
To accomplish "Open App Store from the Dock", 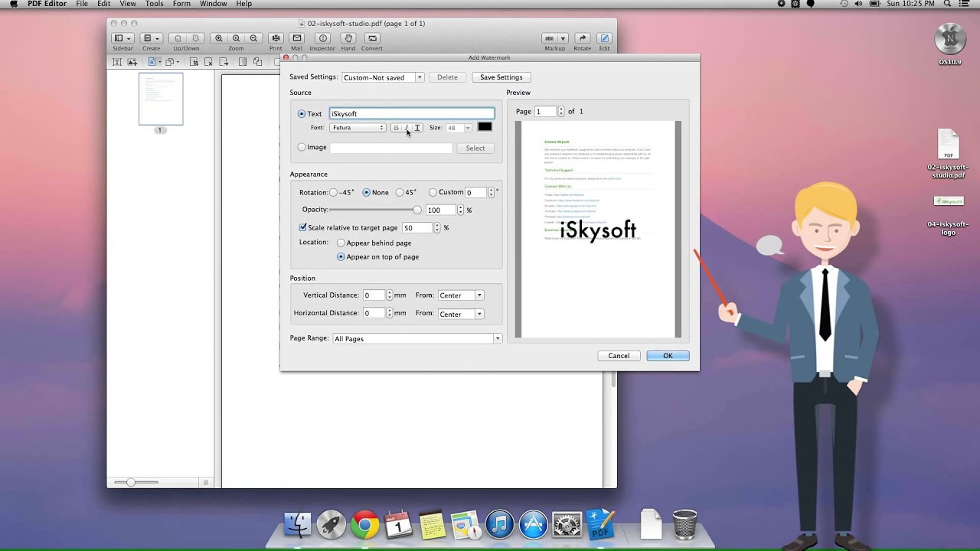I will pos(534,525).
